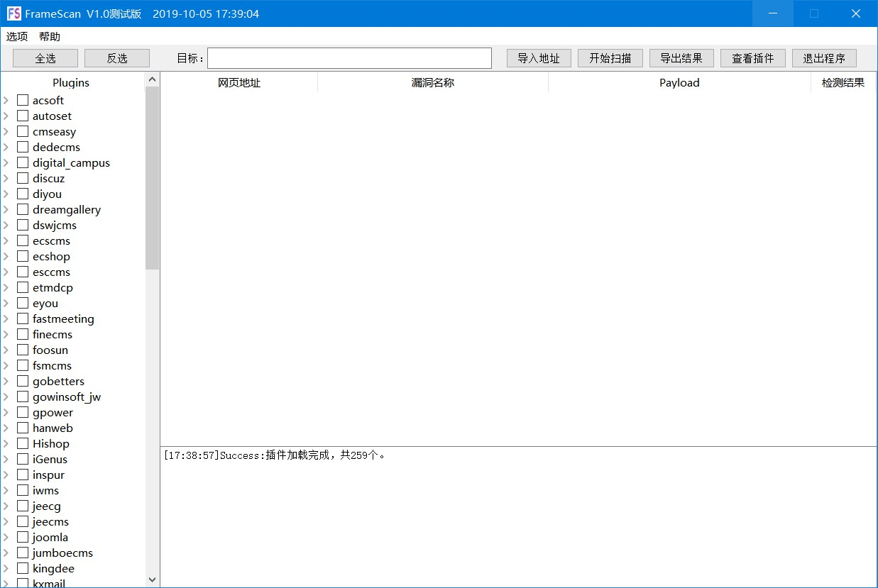Viewport: 878px width, 588px height.
Task: Expand the Hishop tree node
Action: click(6, 443)
